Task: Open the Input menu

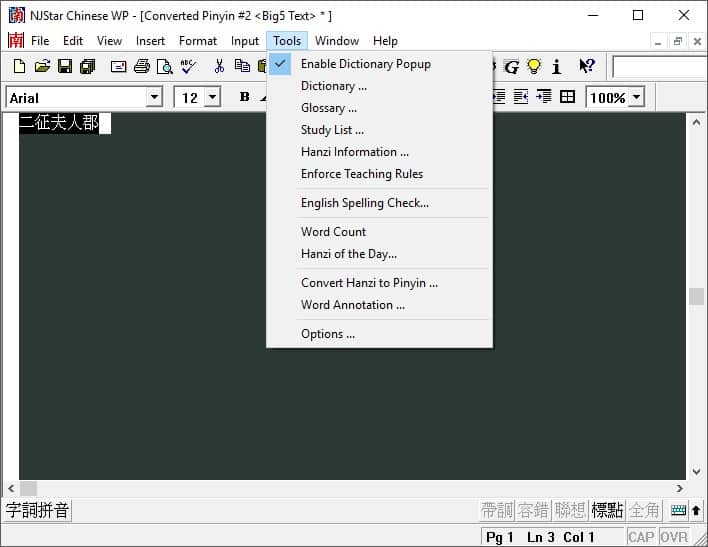Action: click(245, 41)
